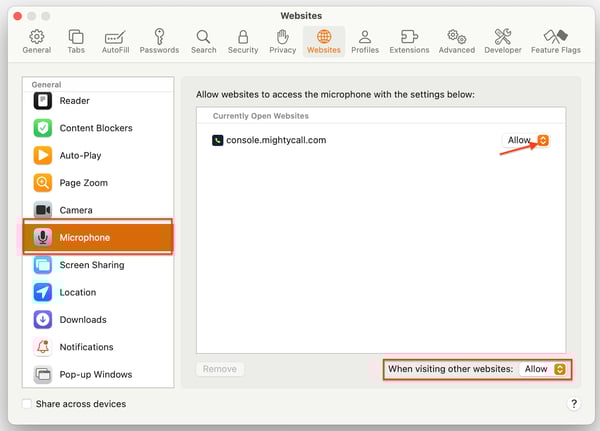Select Location label in sidebar
The width and height of the screenshot is (600, 431).
pyautogui.click(x=78, y=292)
